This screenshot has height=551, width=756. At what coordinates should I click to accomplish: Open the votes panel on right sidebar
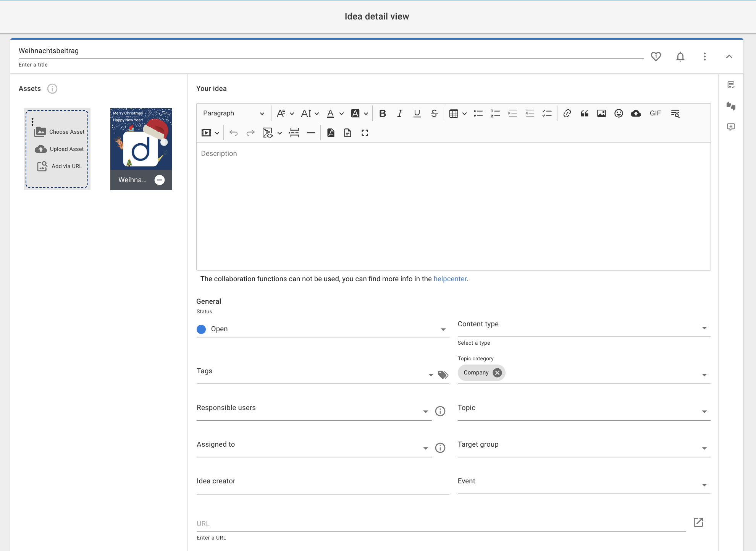coord(731,106)
